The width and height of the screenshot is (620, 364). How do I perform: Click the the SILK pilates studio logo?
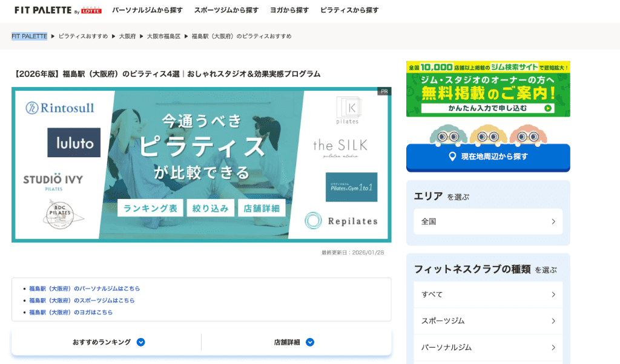340,147
